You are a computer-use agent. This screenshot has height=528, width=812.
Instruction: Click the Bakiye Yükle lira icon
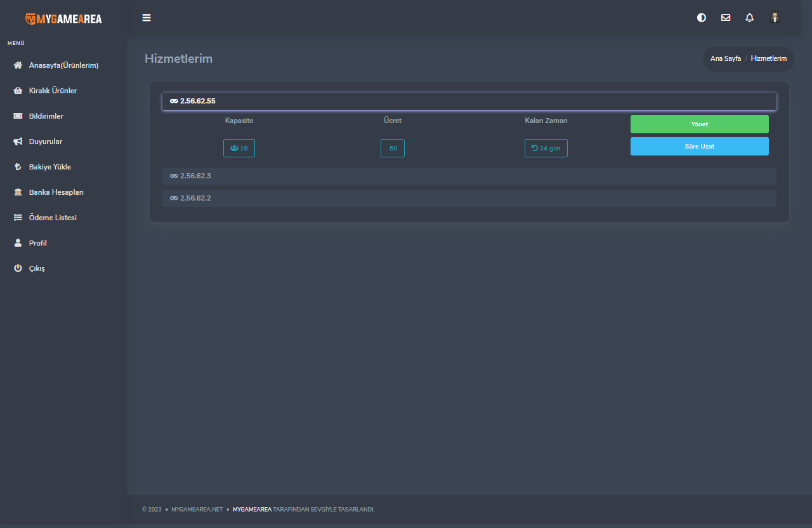[x=18, y=167]
